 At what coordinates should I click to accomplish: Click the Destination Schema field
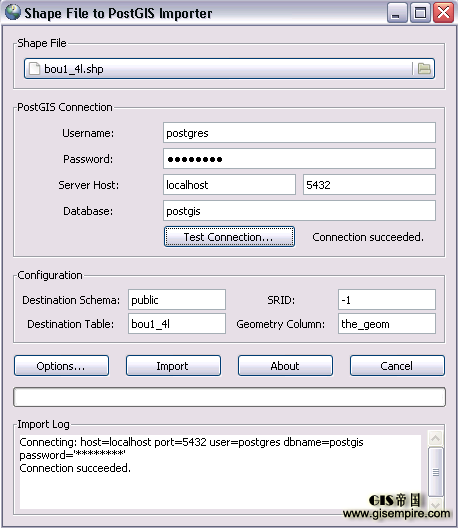[x=177, y=299]
